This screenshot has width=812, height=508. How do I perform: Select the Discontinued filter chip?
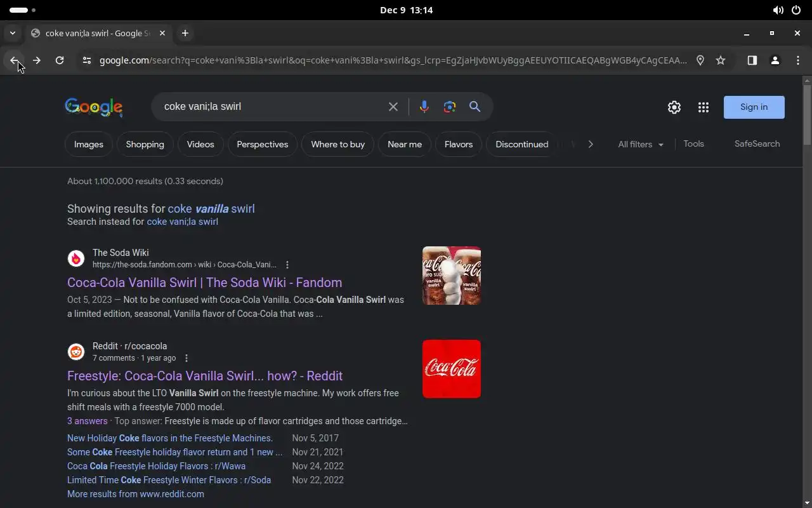(x=522, y=144)
